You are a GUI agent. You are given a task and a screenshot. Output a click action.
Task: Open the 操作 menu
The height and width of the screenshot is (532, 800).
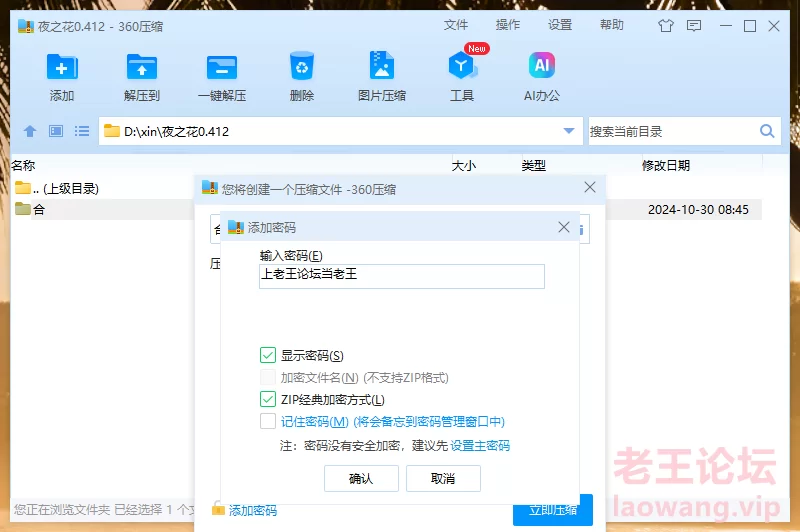508,25
